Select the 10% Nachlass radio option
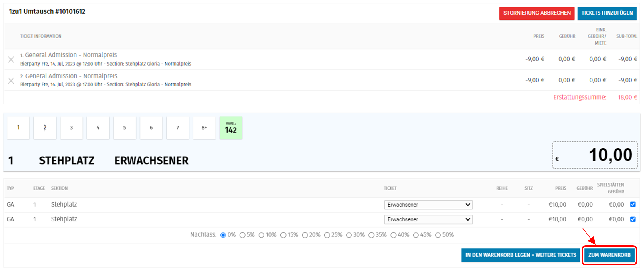Screen dimensions: 644x273 pos(261,235)
